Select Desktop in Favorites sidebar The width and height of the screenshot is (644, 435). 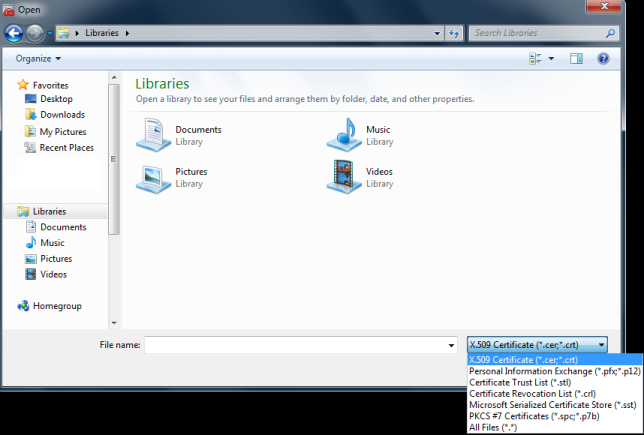tap(56, 99)
